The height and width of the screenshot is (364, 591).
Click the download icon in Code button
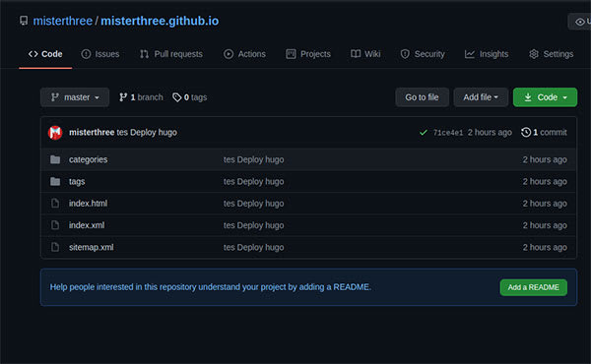528,97
